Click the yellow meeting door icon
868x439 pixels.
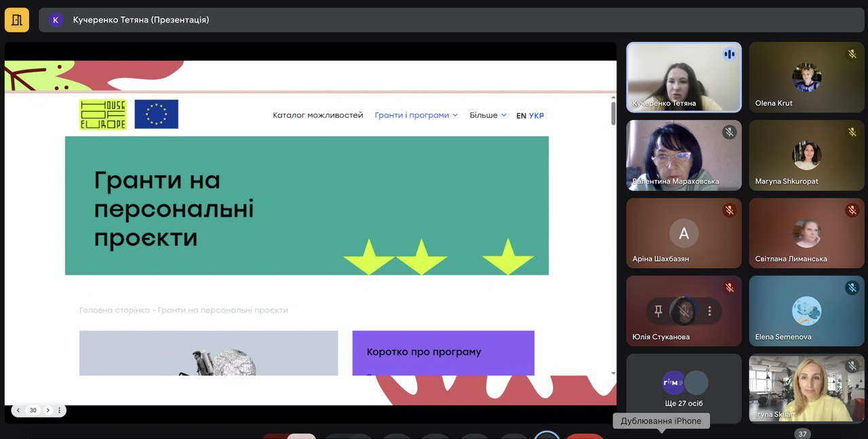17,20
